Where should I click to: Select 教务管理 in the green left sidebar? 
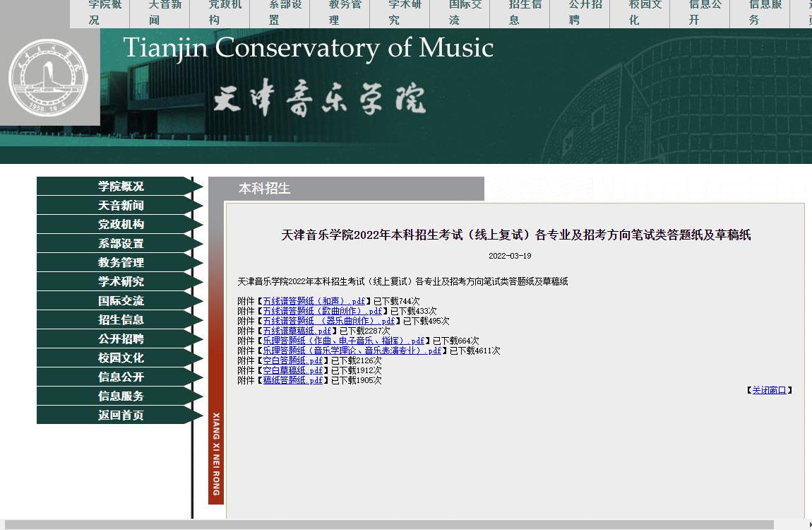[x=120, y=263]
